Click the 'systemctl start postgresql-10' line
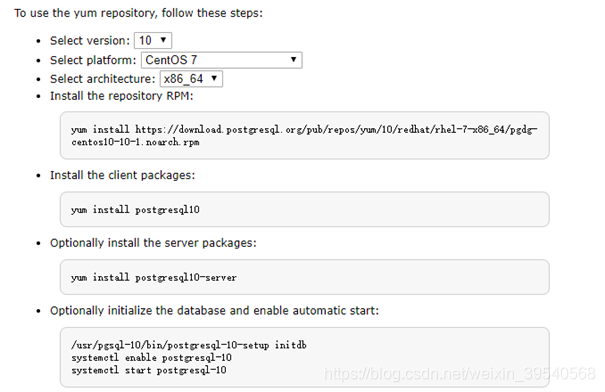 [149, 370]
